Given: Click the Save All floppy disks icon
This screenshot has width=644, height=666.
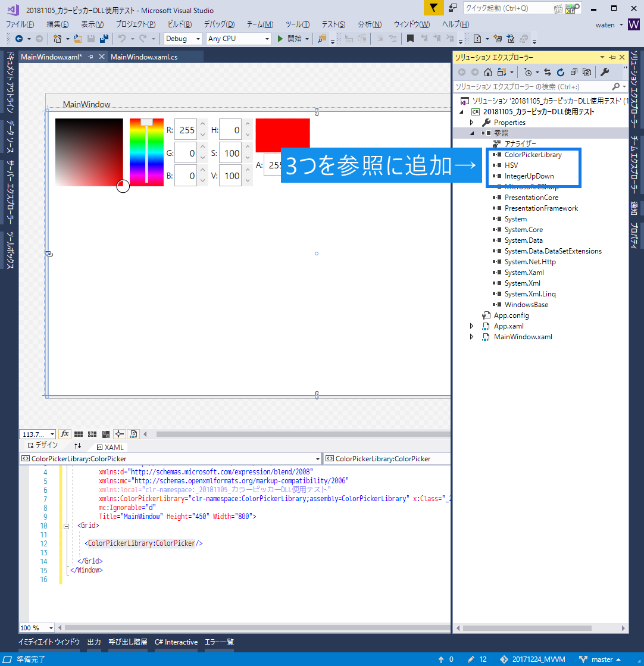Looking at the screenshot, I should (104, 39).
